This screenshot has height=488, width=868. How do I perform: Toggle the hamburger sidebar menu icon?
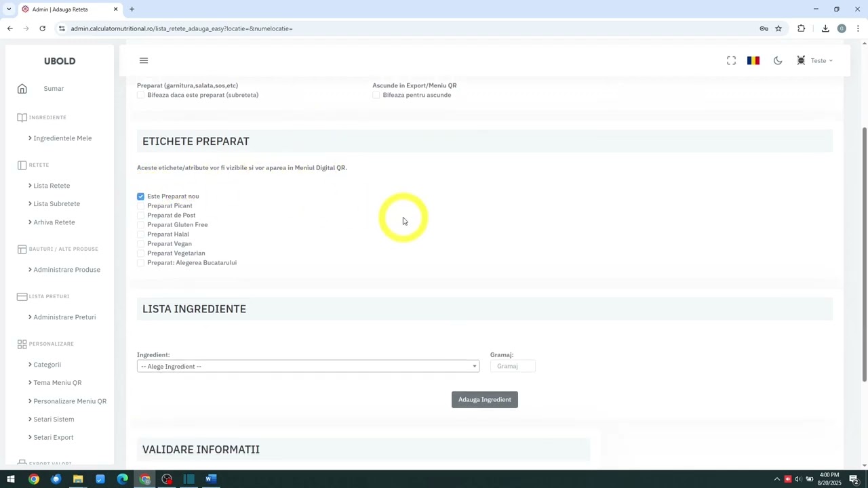[x=144, y=61]
